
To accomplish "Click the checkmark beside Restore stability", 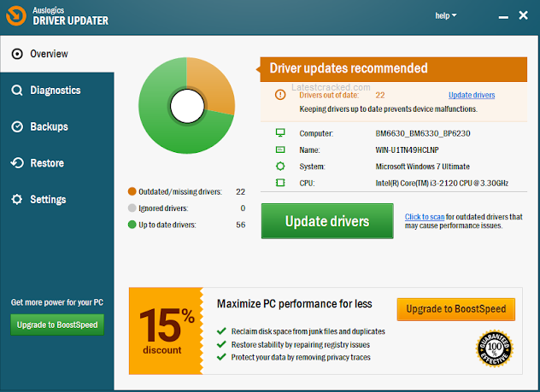I will 221,344.
